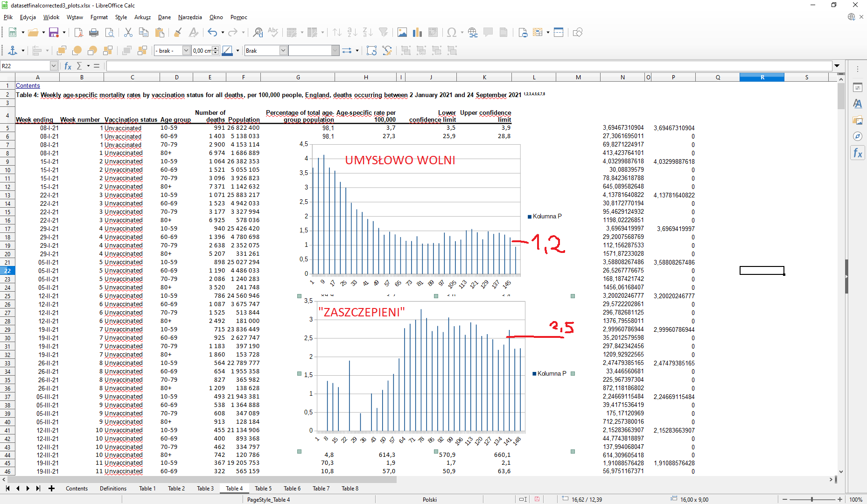Viewport: 867px width, 504px height.
Task: Open the special character Omega icon
Action: coord(451,32)
